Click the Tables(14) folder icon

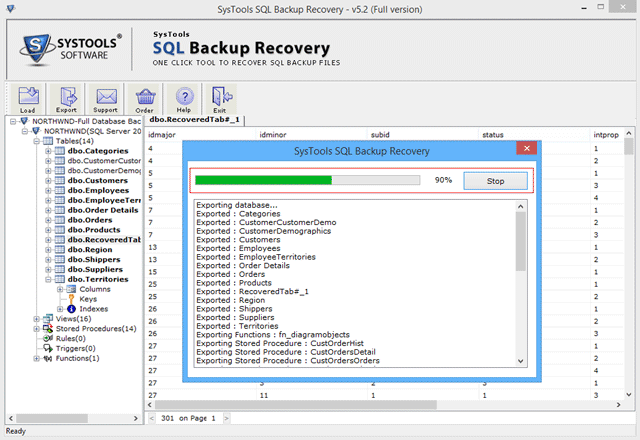[48, 141]
